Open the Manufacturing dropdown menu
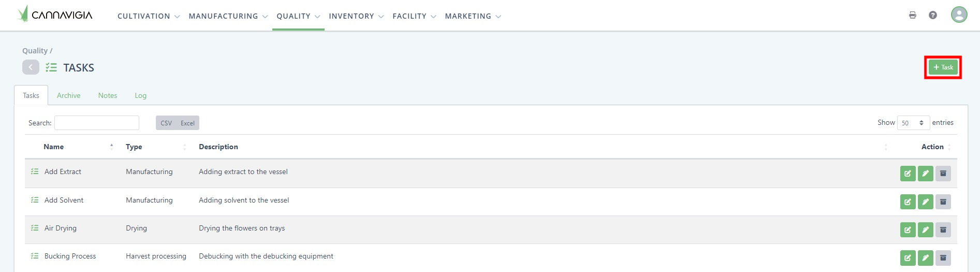 (x=228, y=16)
